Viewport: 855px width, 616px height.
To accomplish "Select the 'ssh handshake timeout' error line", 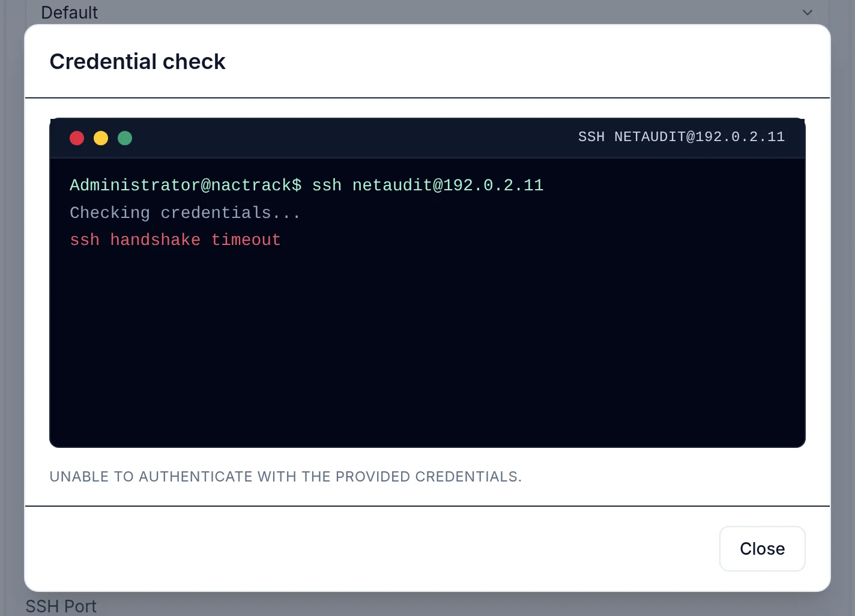I will pos(175,240).
